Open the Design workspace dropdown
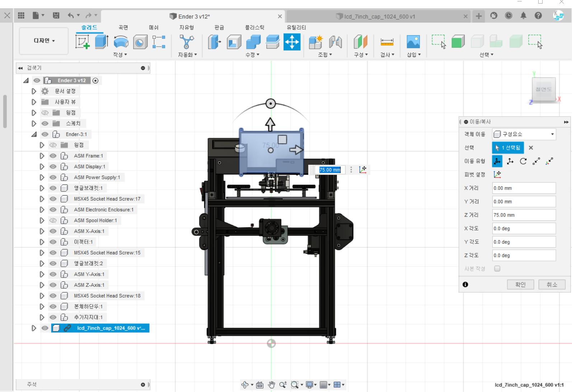Screen dimensions: 572x392 coord(44,41)
